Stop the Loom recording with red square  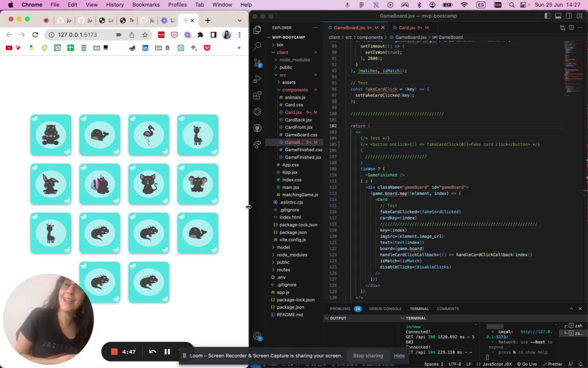[114, 352]
